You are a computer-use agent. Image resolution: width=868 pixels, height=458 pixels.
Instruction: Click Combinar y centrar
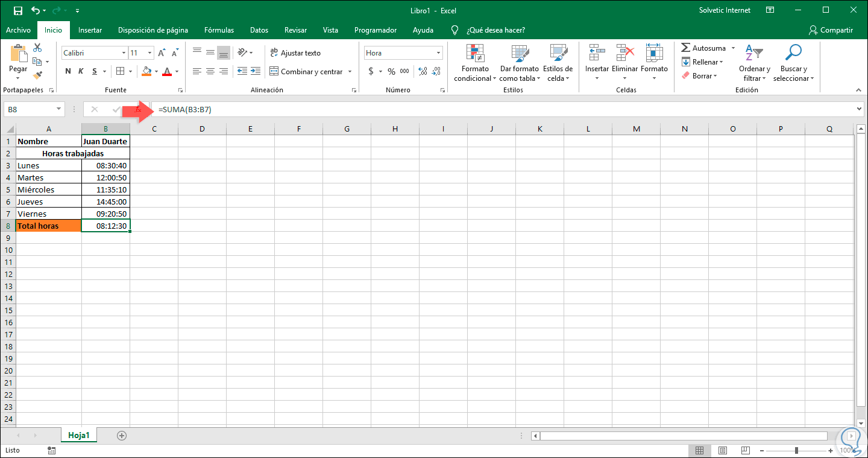click(306, 71)
